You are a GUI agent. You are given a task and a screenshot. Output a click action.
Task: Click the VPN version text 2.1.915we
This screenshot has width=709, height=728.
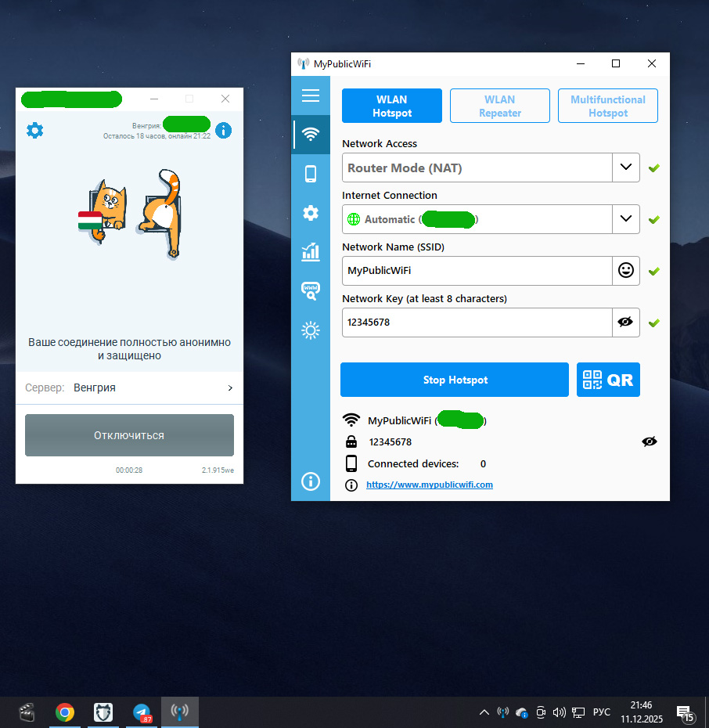pos(218,470)
